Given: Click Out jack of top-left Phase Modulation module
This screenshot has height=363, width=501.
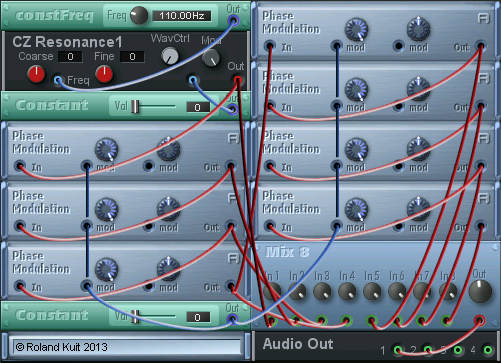Looking at the screenshot, I should tap(230, 166).
